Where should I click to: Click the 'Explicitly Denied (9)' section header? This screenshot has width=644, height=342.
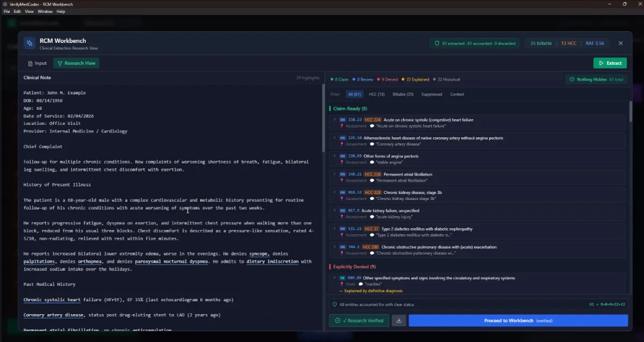[354, 266]
